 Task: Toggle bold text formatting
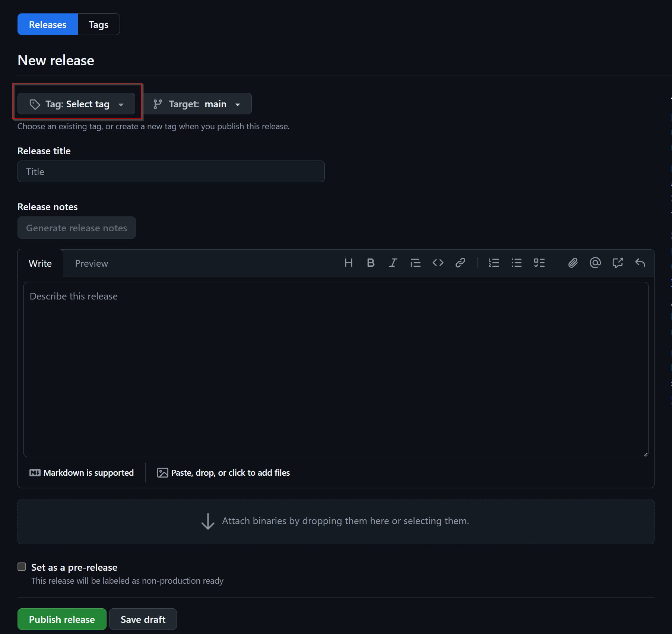pos(371,263)
